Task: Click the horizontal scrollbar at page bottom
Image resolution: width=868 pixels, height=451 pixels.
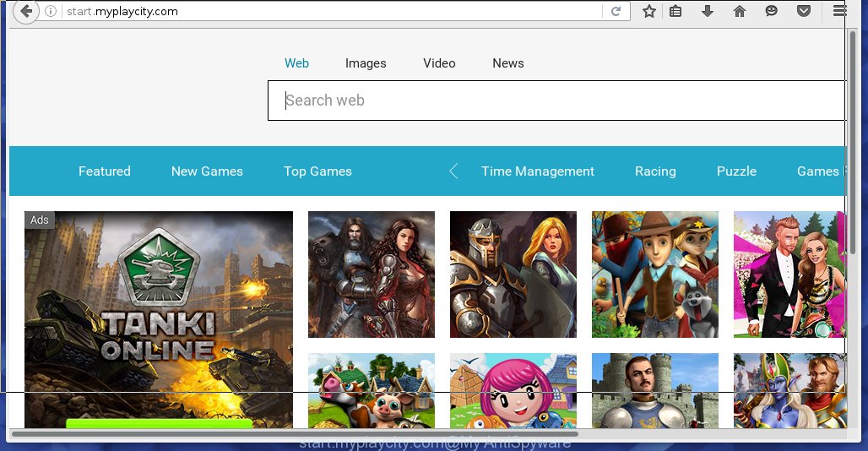Action: (x=295, y=434)
